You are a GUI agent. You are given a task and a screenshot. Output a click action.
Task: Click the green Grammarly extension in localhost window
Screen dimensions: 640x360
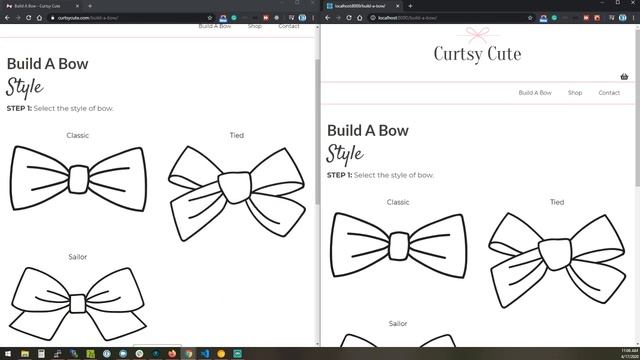(554, 18)
